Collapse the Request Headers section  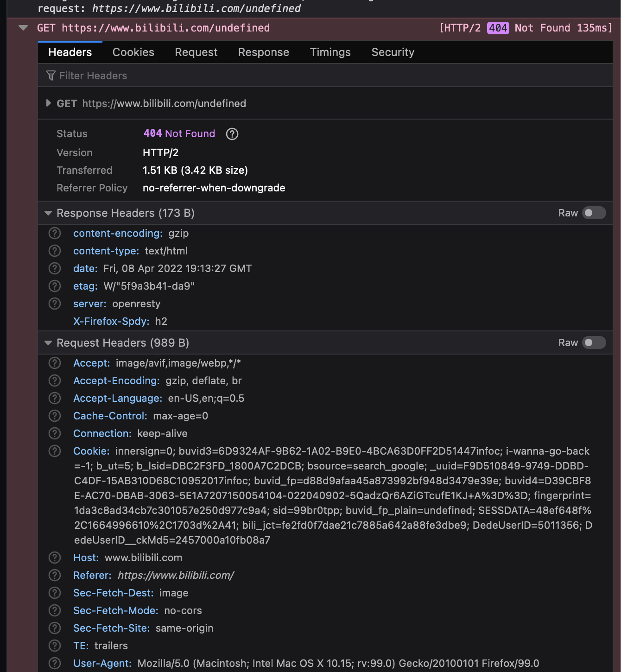[48, 342]
